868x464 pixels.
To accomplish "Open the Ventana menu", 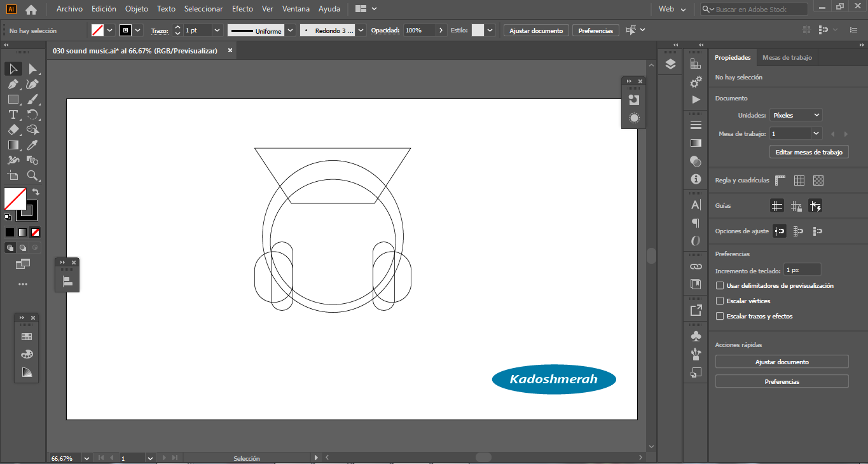I will point(296,9).
